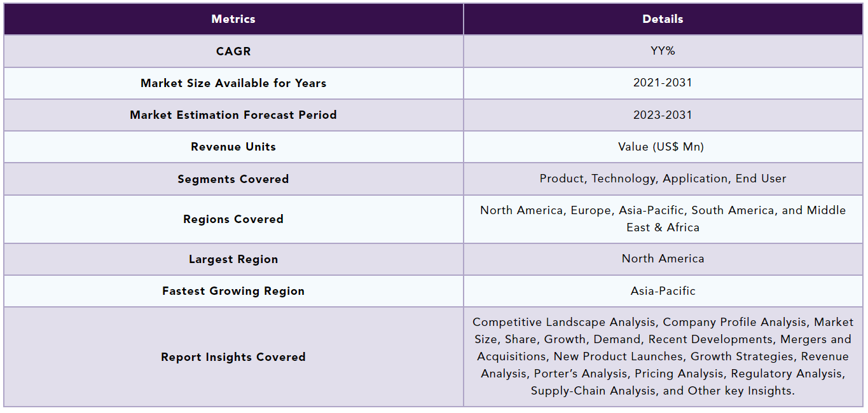
Task: Click the Value (US$ Mn) cell
Action: coord(663,147)
